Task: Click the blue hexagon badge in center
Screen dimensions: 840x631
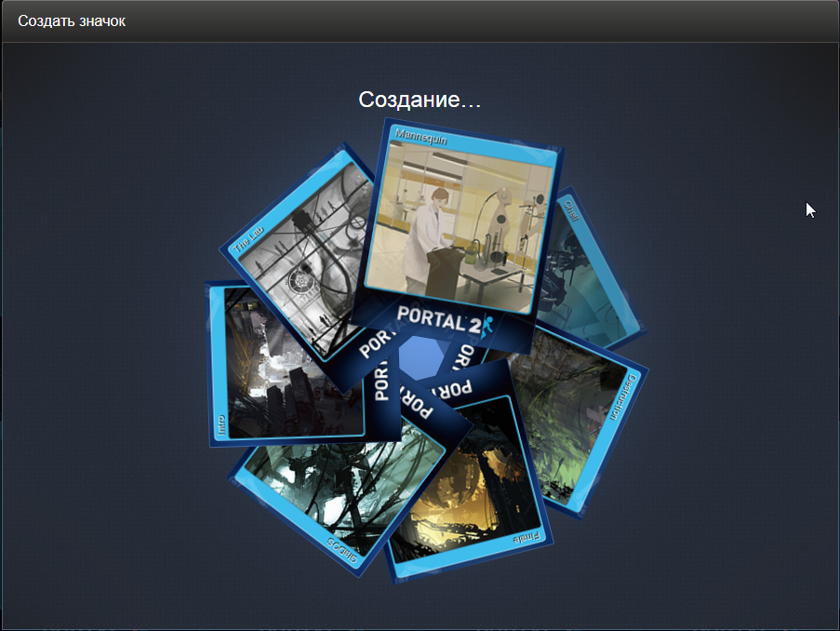Action: (x=421, y=357)
